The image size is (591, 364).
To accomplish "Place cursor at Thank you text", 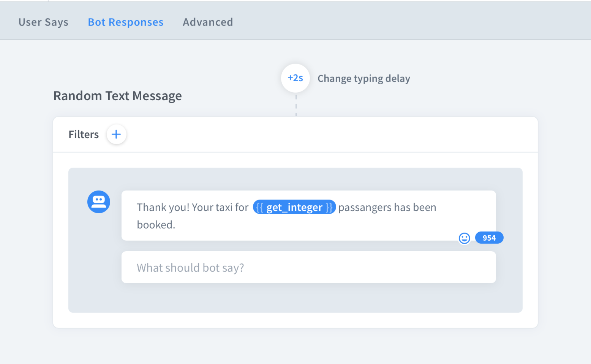I will tap(163, 207).
